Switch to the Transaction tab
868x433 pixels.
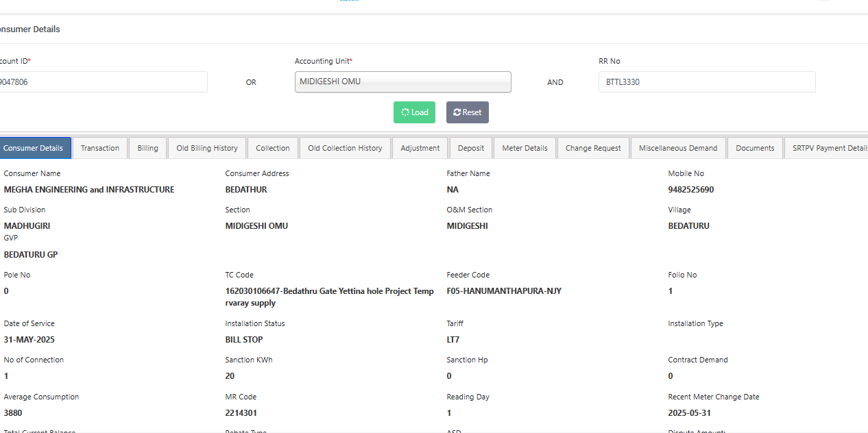100,148
